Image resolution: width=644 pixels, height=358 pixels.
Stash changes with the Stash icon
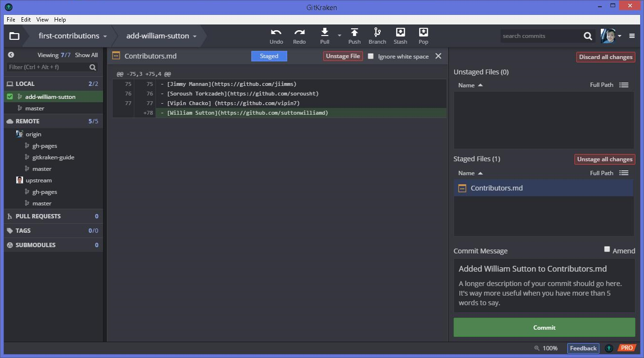coord(400,32)
